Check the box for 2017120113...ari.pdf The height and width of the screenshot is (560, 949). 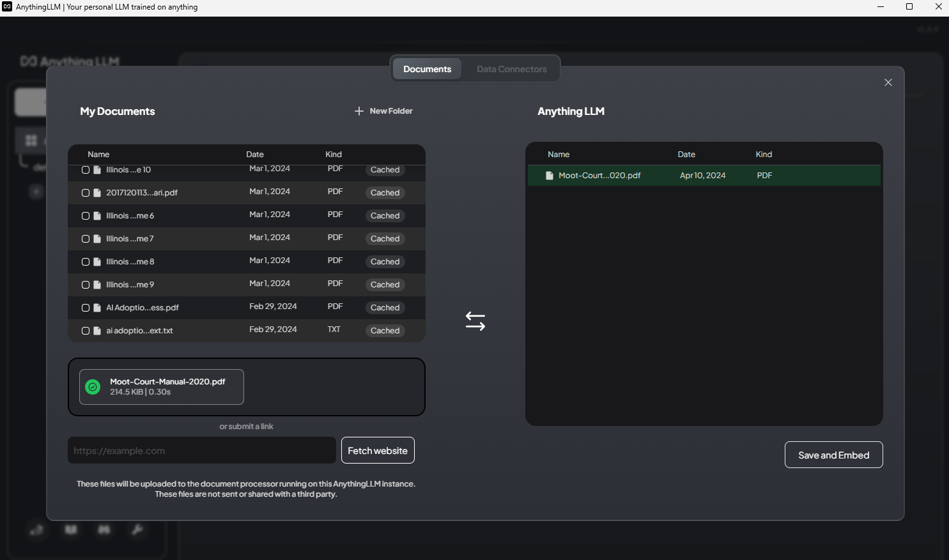pos(86,193)
